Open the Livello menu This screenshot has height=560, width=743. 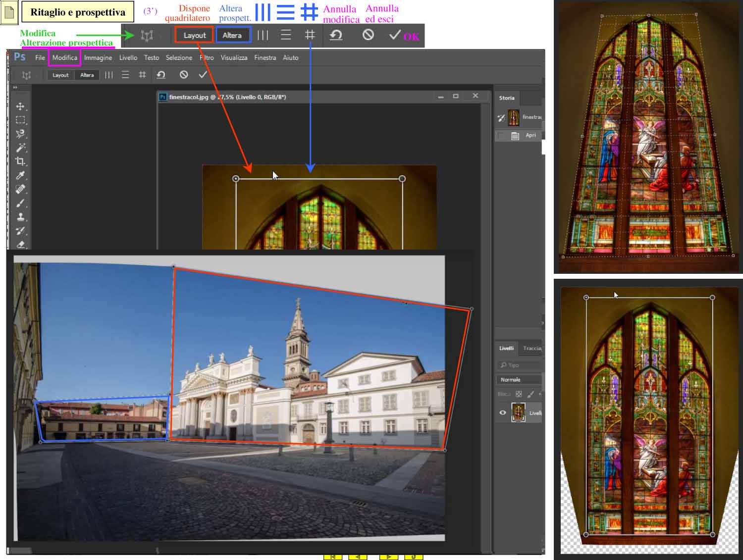click(x=128, y=57)
